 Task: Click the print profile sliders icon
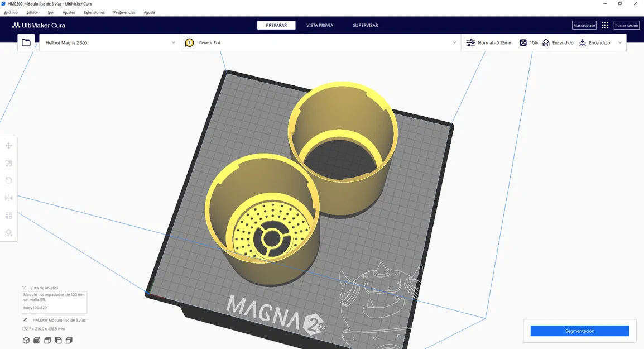click(470, 43)
